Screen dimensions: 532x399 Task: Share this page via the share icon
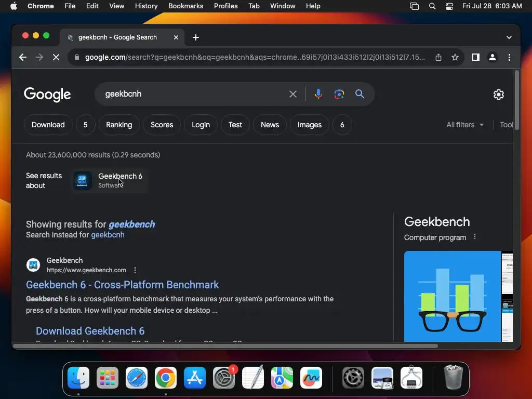(x=438, y=57)
